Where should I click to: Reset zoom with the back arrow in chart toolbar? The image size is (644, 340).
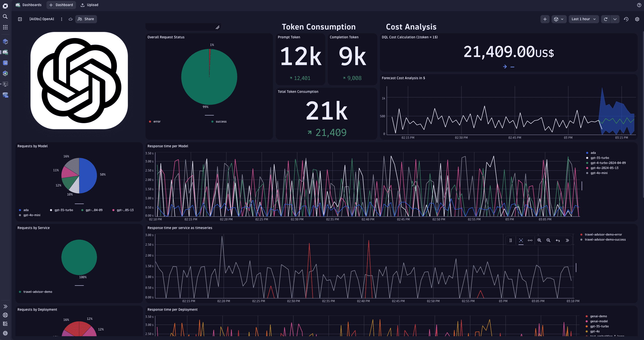click(558, 240)
